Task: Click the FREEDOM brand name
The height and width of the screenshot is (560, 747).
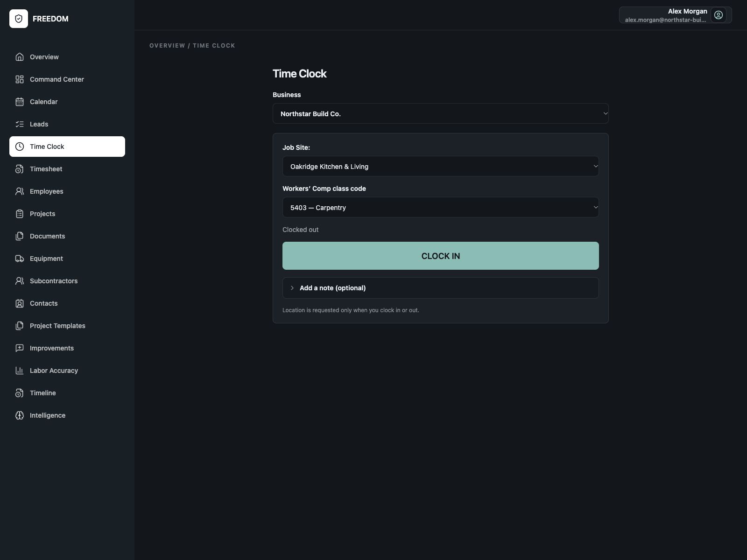Action: click(50, 19)
